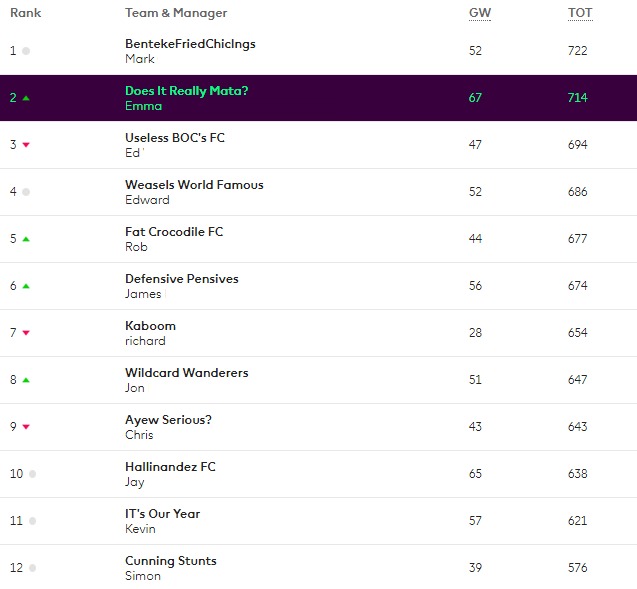Click the grey no-change dot beside rank 10
Image resolution: width=637 pixels, height=589 pixels.
32,474
